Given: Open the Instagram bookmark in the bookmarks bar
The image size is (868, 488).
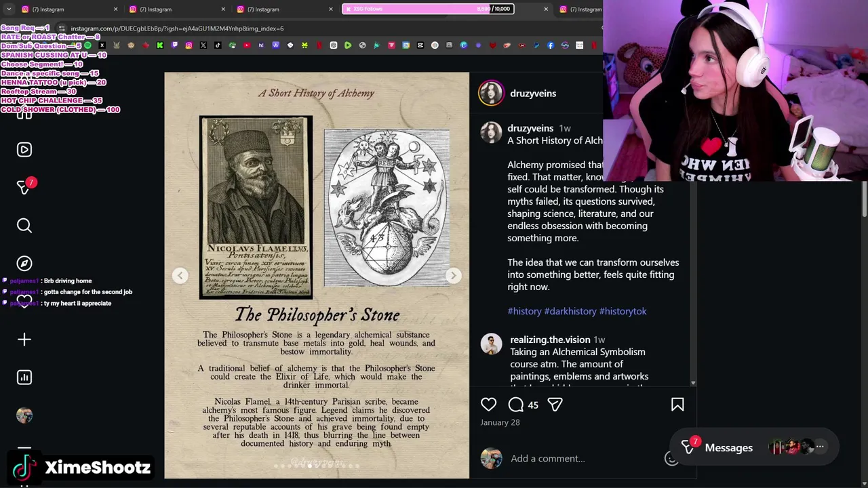Looking at the screenshot, I should pos(189,45).
